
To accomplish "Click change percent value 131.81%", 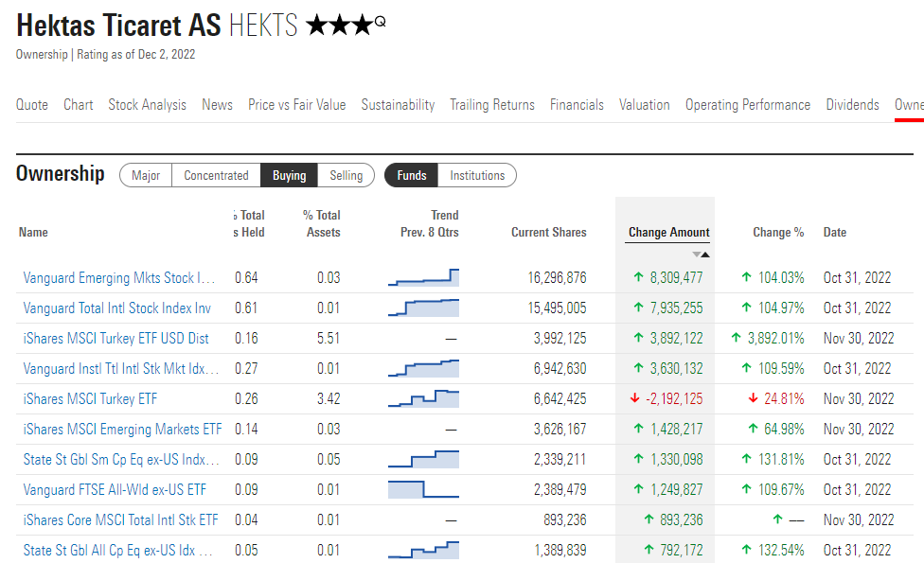I will [781, 459].
